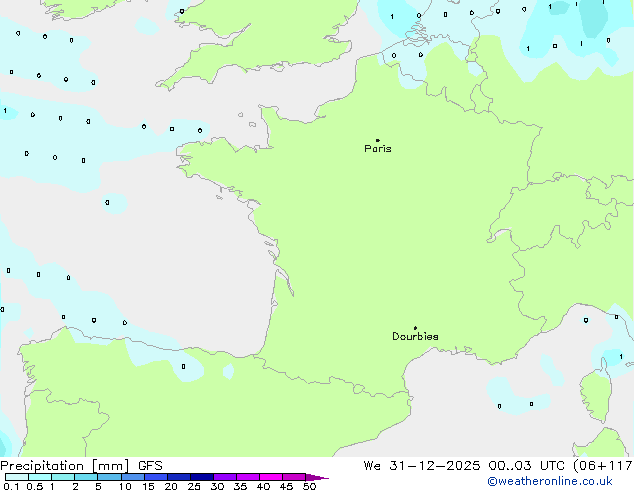Viewport: 634px width, 490px height.
Task: Click the '0.1' legend value label
Action: click(12, 486)
